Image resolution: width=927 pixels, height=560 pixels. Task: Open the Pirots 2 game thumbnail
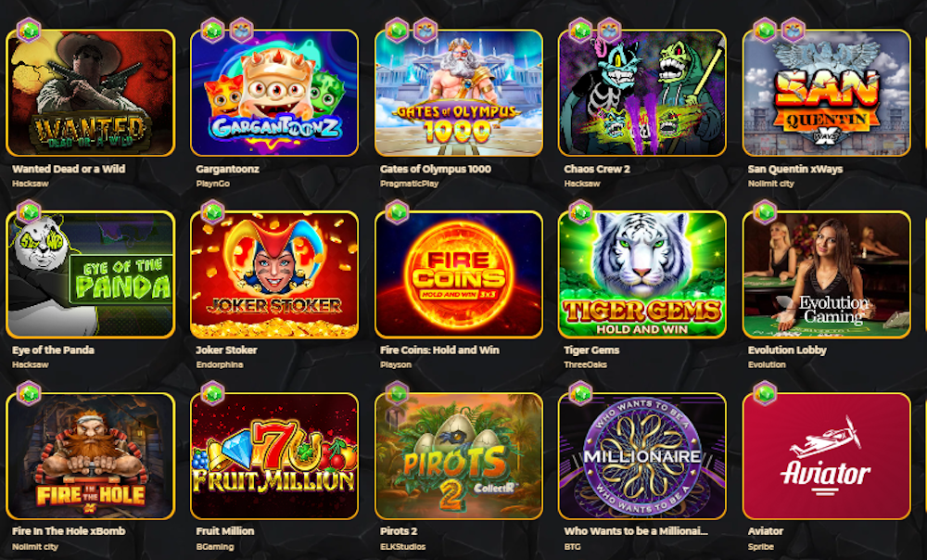click(x=459, y=456)
